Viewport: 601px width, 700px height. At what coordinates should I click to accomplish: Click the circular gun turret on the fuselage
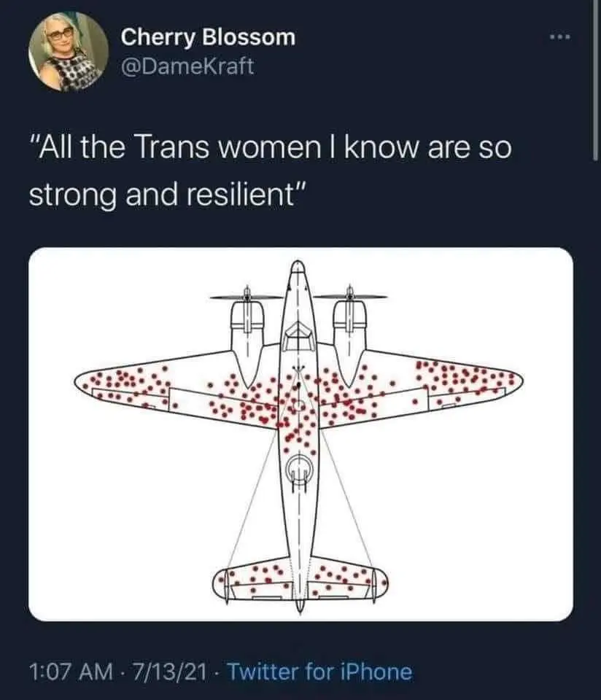click(299, 467)
